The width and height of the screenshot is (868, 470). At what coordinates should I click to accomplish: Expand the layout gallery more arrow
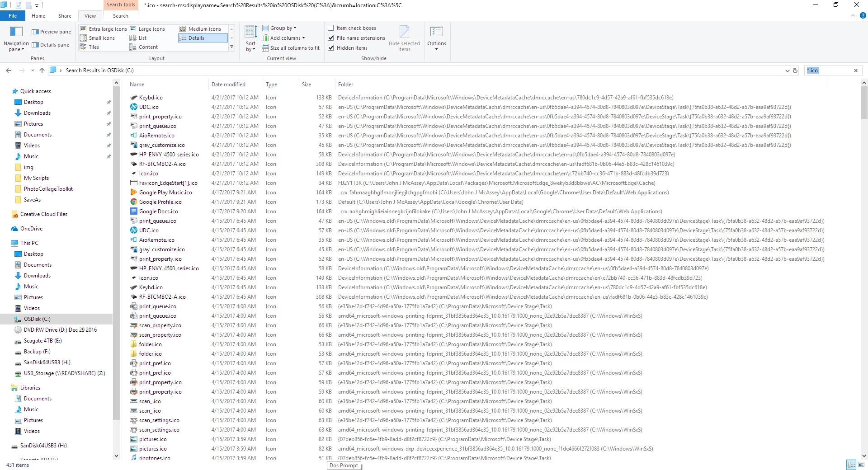click(232, 47)
